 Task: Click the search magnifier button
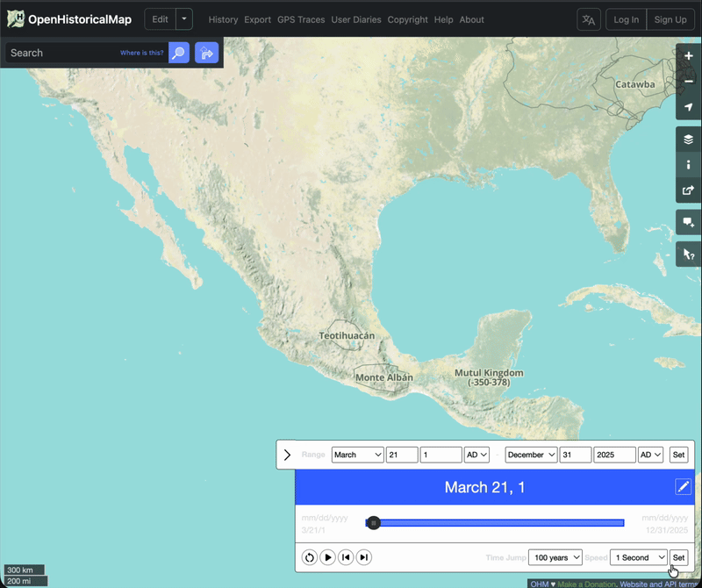point(179,53)
